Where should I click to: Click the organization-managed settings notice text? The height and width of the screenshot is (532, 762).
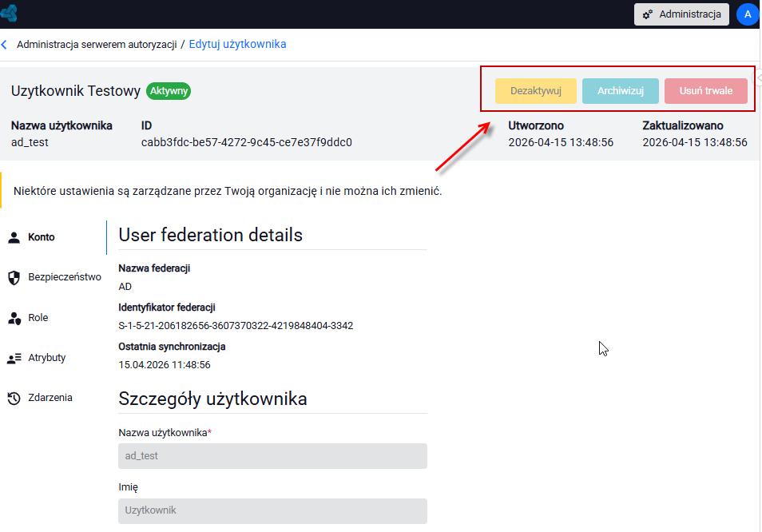pyautogui.click(x=228, y=192)
